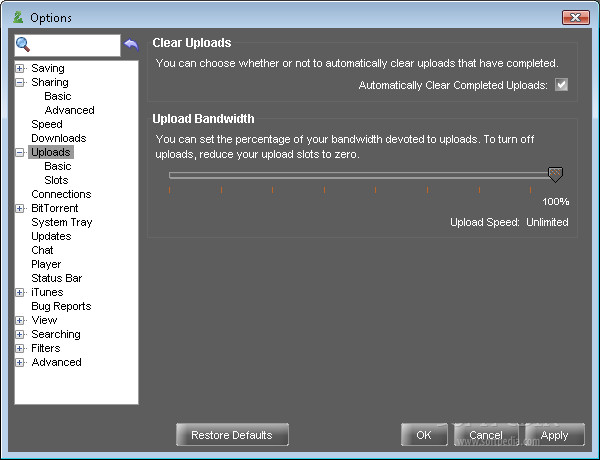Open the Updates options
The height and width of the screenshot is (460, 600).
pyautogui.click(x=51, y=236)
